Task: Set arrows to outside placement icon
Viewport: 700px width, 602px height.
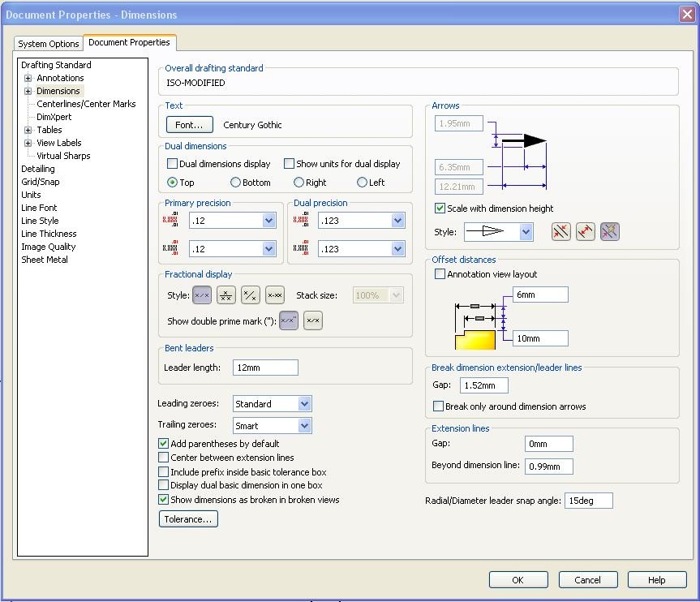Action: click(560, 232)
